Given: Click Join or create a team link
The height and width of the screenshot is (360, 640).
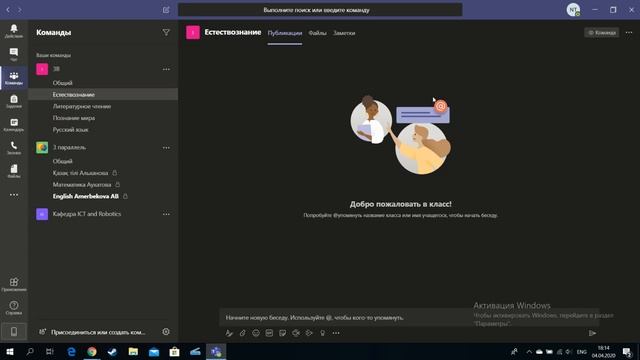Looking at the screenshot, I should 98,332.
